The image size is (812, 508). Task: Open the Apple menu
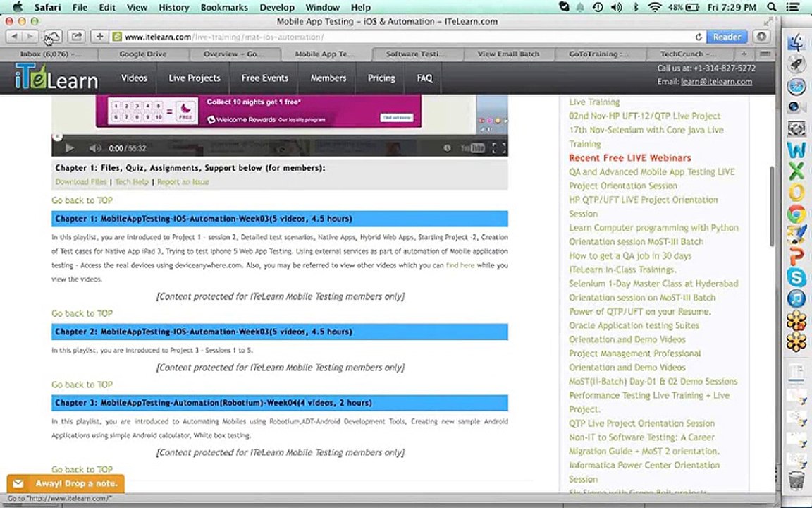coord(17,7)
